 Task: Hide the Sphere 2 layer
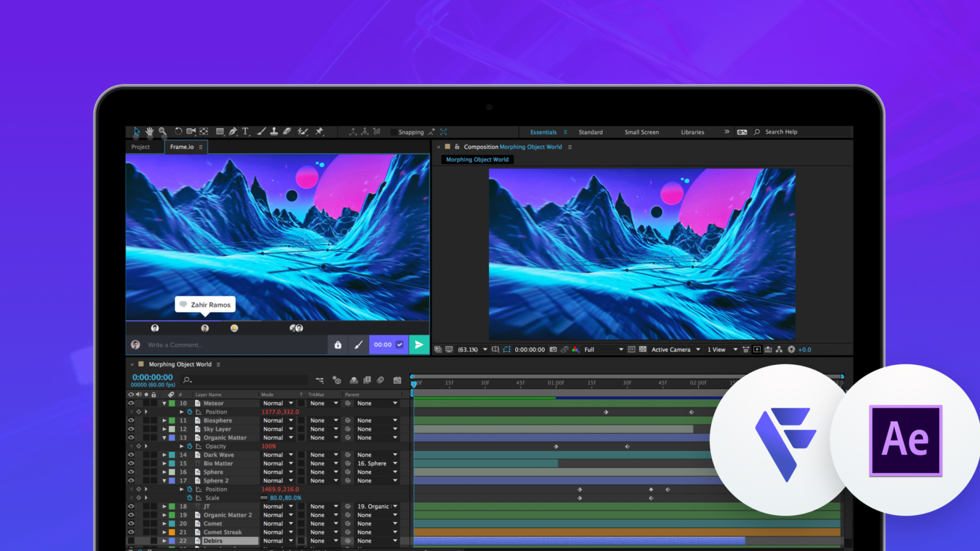(x=131, y=481)
